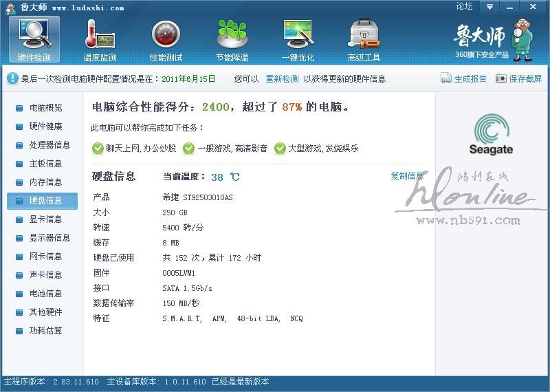This screenshot has width=550, height=392.
Task: Open the 节能降温 power saving tool
Action: coord(232,41)
